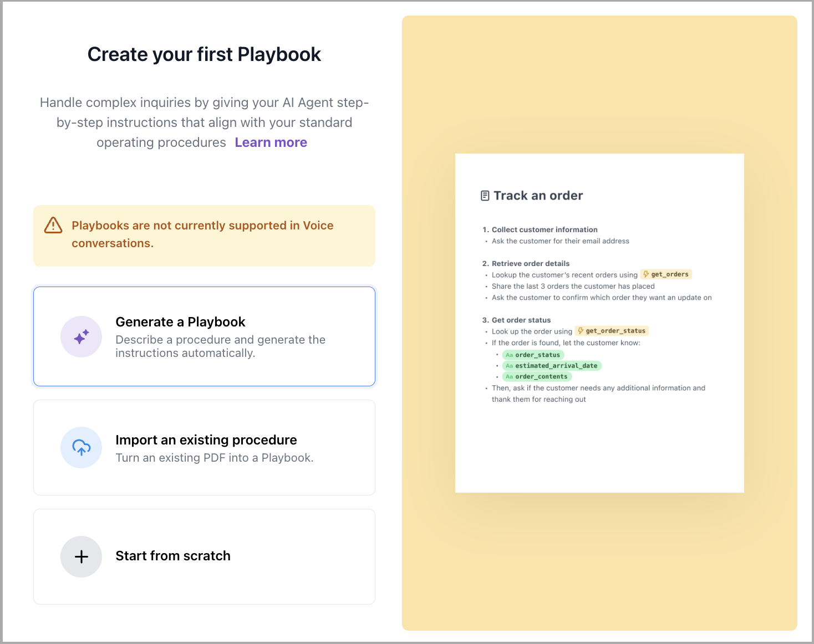Select the Import an existing procedure option

click(204, 447)
